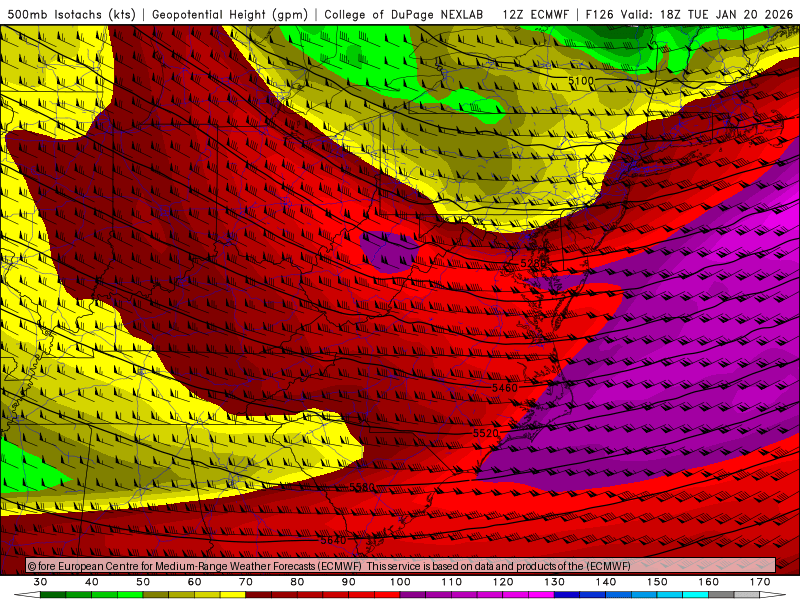Click the 30 value on the legend
Screen dimensions: 800x600
(x=40, y=582)
